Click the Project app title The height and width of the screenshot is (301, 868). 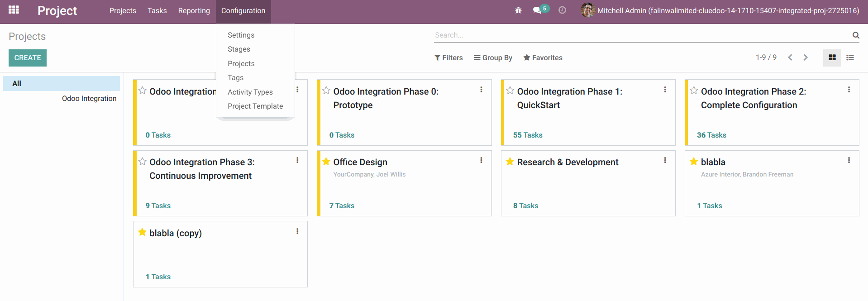(x=57, y=10)
